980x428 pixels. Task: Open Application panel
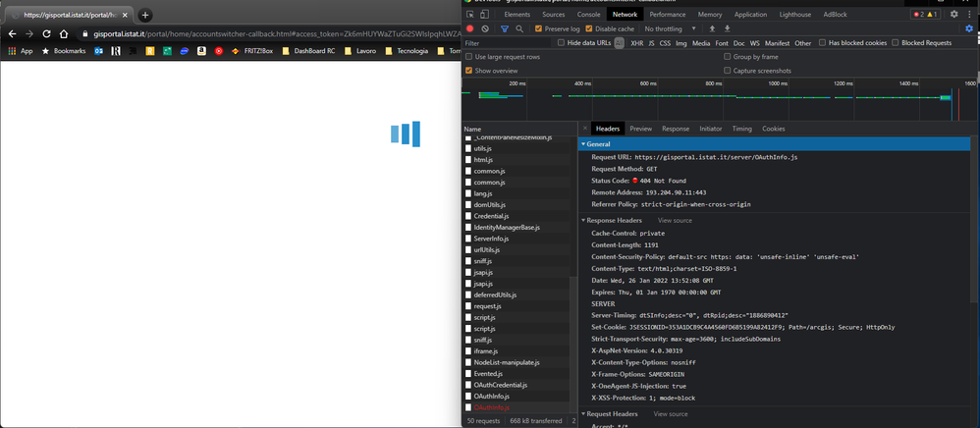coord(750,15)
